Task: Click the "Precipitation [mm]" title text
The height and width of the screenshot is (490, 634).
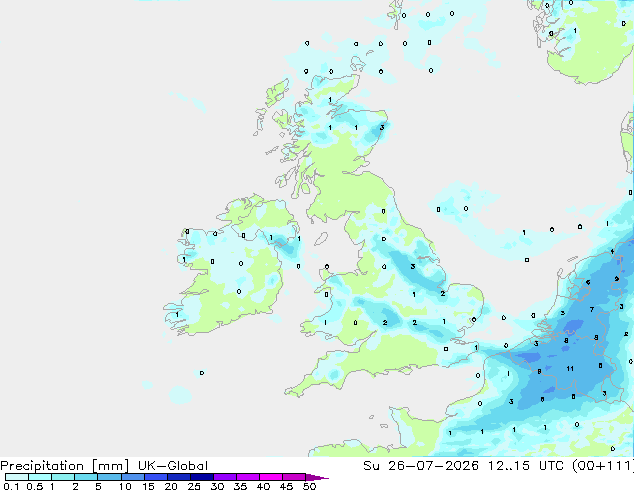Action: [65, 466]
